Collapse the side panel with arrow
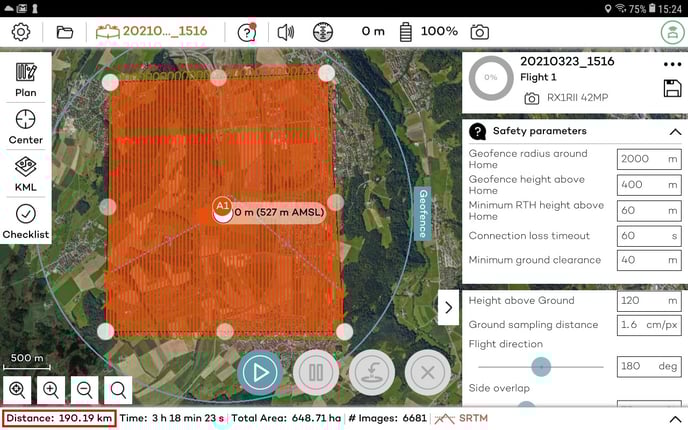This screenshot has width=688, height=430. (x=448, y=307)
